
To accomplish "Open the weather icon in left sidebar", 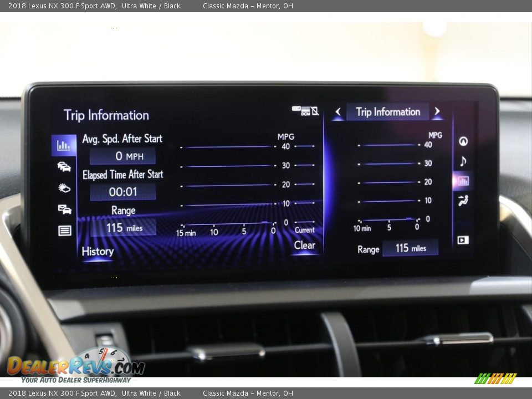I will [x=64, y=188].
